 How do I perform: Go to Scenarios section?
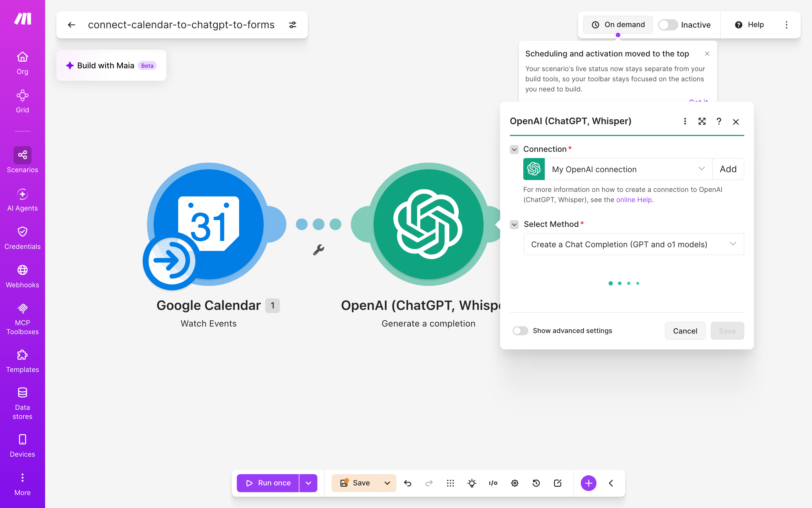(x=23, y=160)
